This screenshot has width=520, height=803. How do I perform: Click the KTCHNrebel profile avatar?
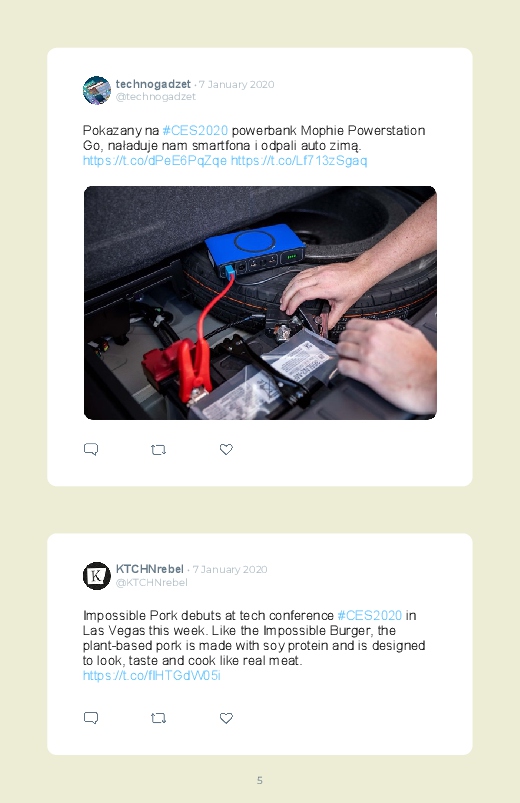click(97, 576)
